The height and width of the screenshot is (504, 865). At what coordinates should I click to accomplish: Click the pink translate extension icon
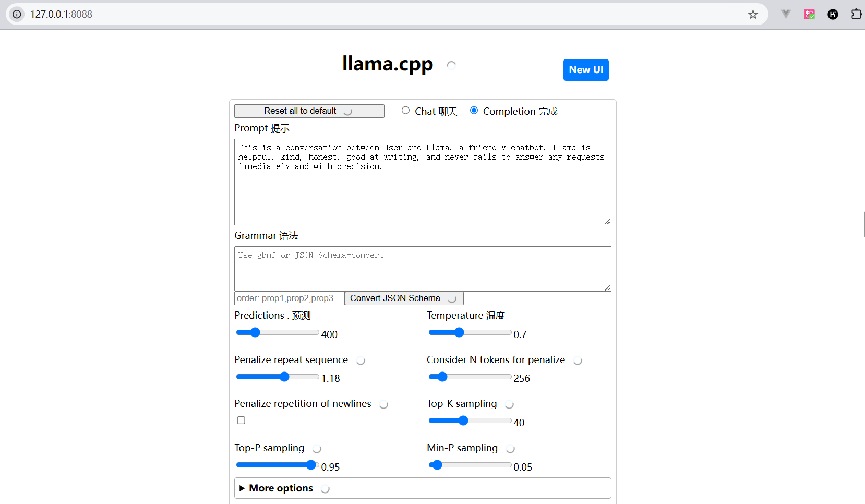coord(810,15)
